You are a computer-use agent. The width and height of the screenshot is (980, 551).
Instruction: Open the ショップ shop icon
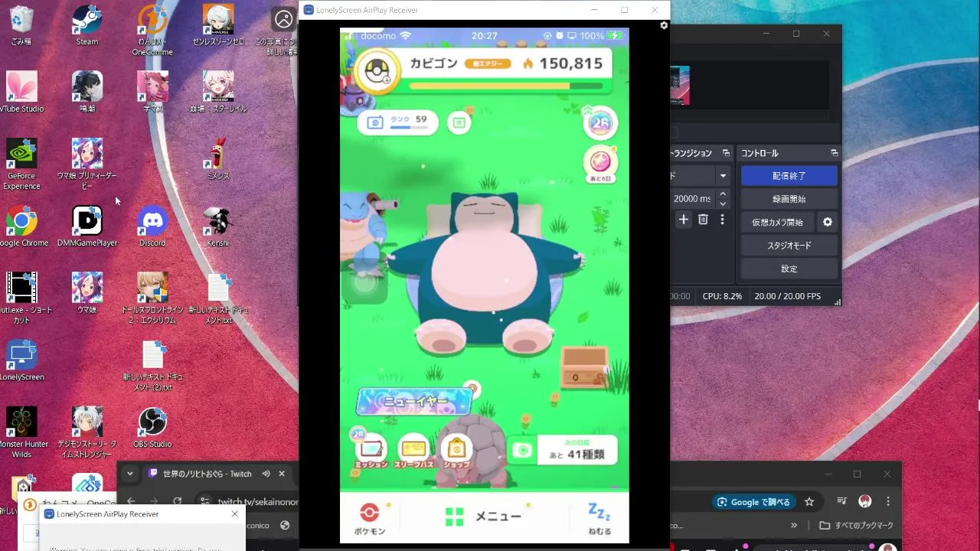[x=456, y=451]
